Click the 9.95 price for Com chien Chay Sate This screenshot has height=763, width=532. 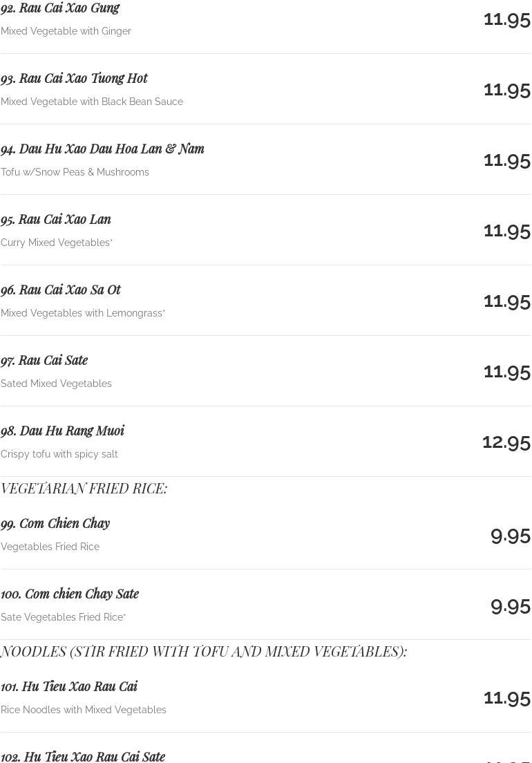click(x=510, y=605)
